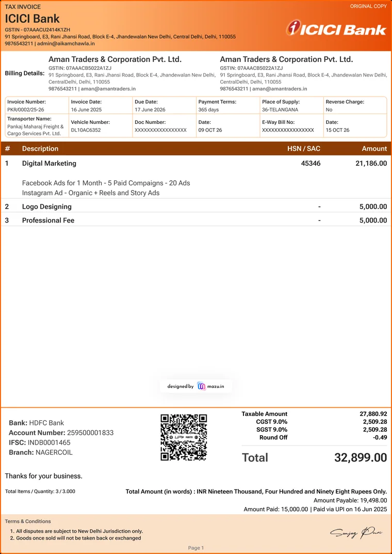The image size is (392, 554).
Task: Click the Page 1 footer label
Action: 196,548
